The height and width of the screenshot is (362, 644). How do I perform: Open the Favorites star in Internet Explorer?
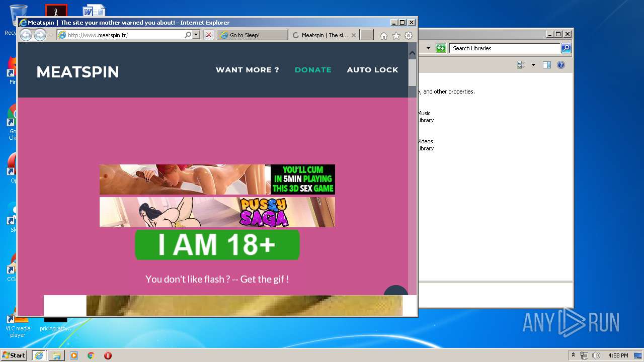[396, 36]
